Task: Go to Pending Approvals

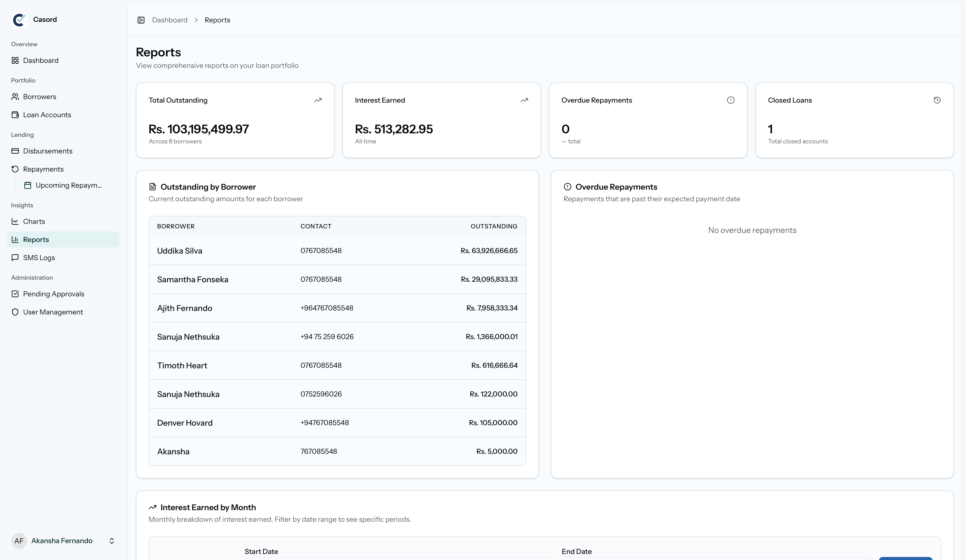Action: 53,294
